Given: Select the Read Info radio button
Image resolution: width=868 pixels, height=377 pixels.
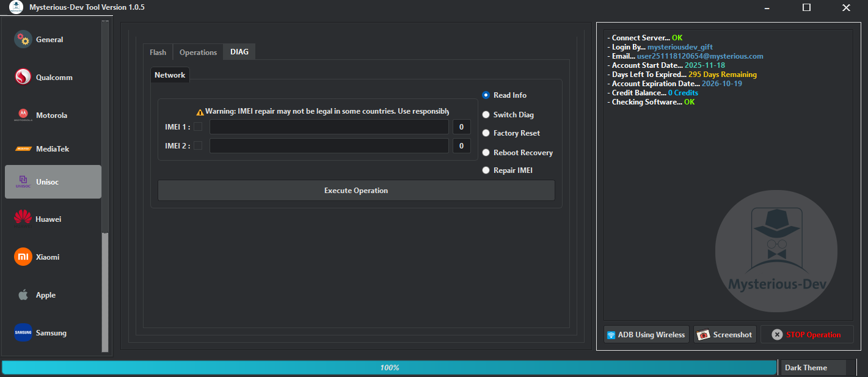Looking at the screenshot, I should point(486,95).
